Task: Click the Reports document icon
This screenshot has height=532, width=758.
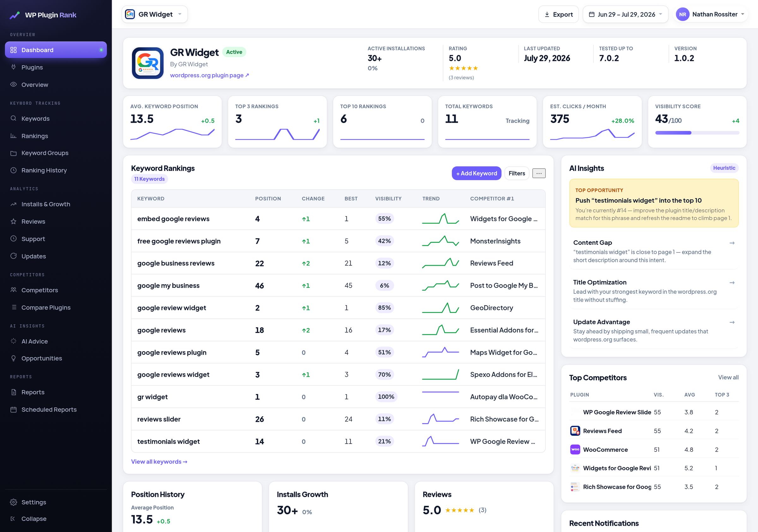Action: pos(14,392)
